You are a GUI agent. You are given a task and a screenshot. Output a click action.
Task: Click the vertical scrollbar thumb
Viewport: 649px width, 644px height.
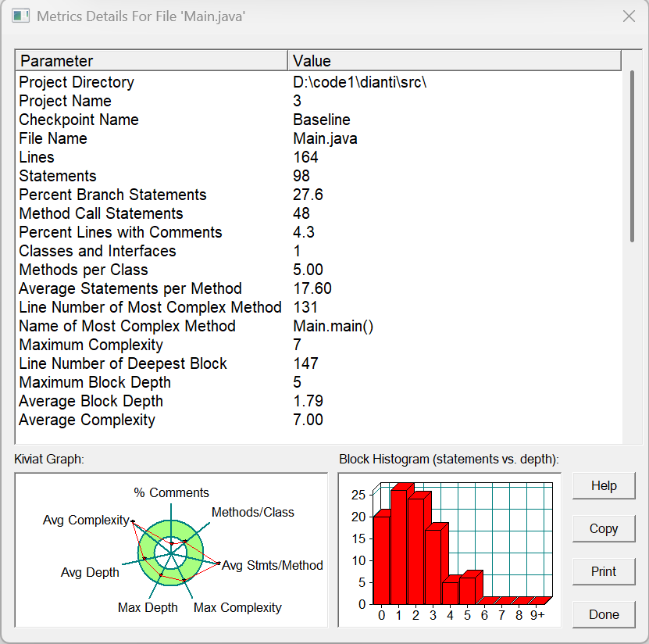(x=632, y=156)
